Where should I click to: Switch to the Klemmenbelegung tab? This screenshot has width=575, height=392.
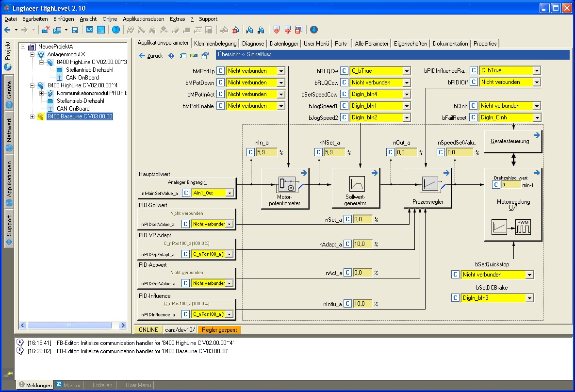(x=214, y=44)
